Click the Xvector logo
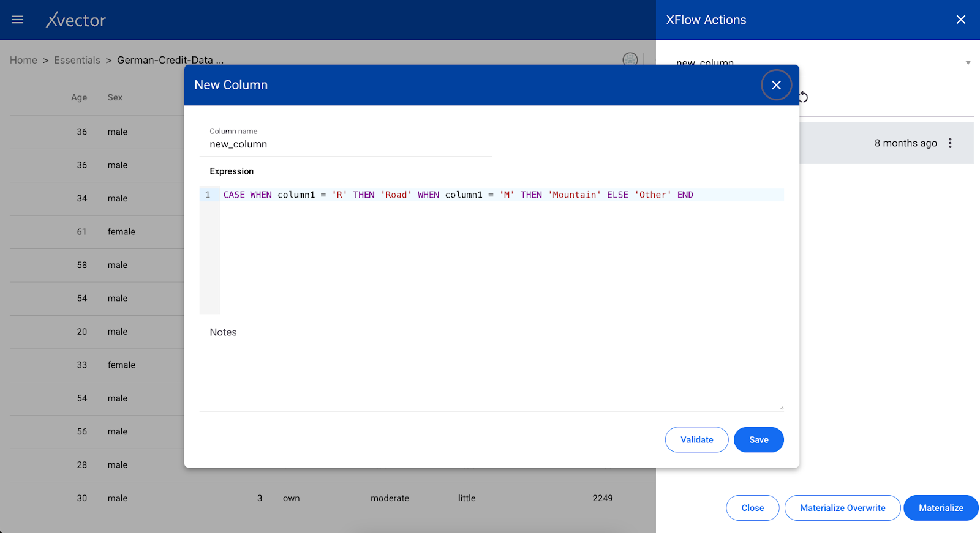Screen dimensions: 980x533 point(76,20)
